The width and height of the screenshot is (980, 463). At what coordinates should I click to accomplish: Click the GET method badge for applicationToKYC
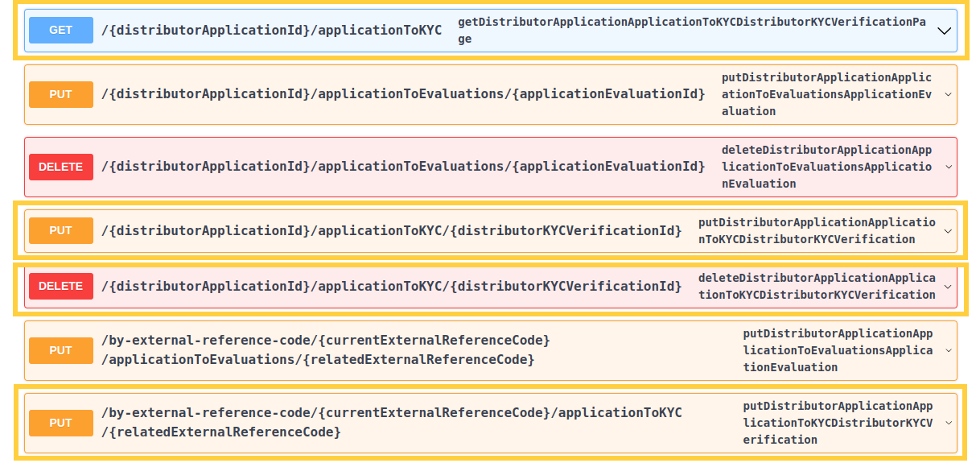(61, 30)
